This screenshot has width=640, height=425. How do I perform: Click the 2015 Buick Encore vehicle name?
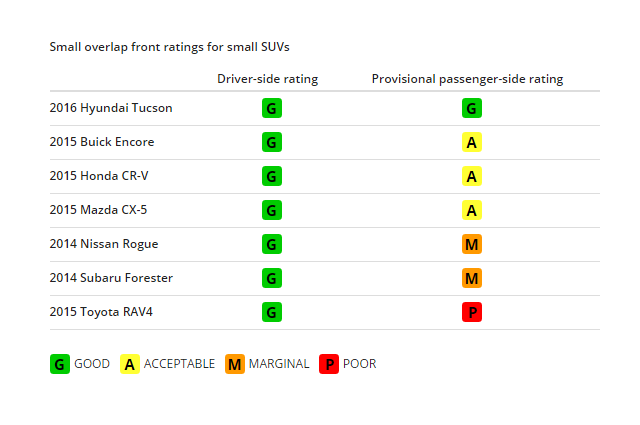[102, 142]
